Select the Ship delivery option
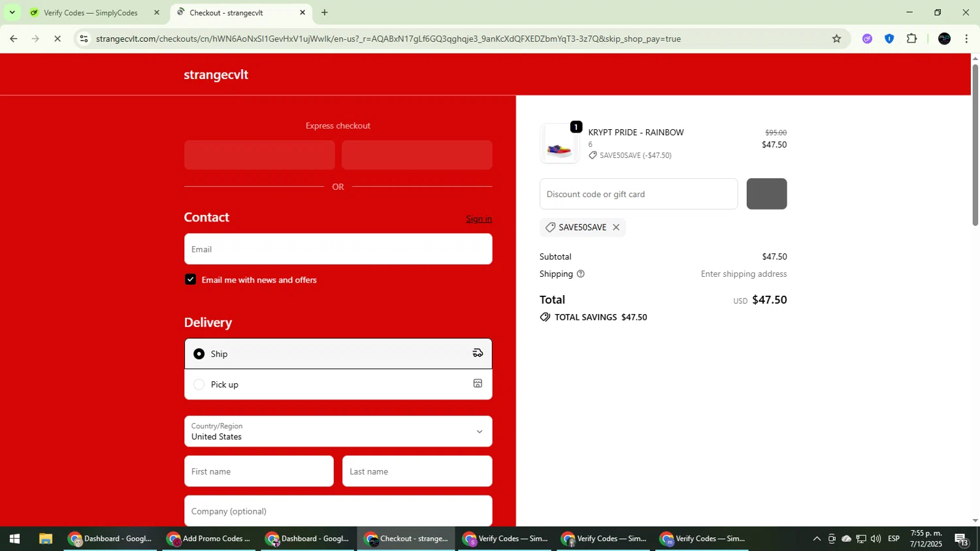This screenshot has width=980, height=551. (x=338, y=353)
